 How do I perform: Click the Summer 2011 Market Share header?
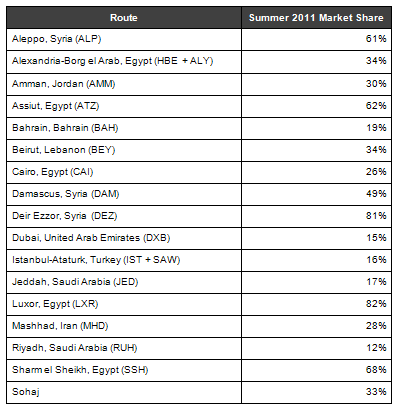pyautogui.click(x=316, y=17)
